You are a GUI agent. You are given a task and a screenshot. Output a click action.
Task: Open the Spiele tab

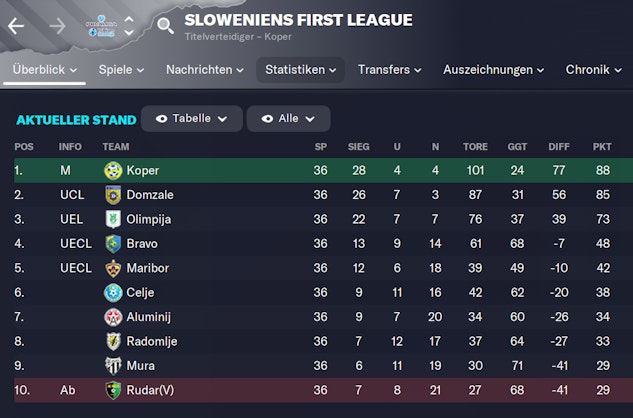tap(121, 70)
